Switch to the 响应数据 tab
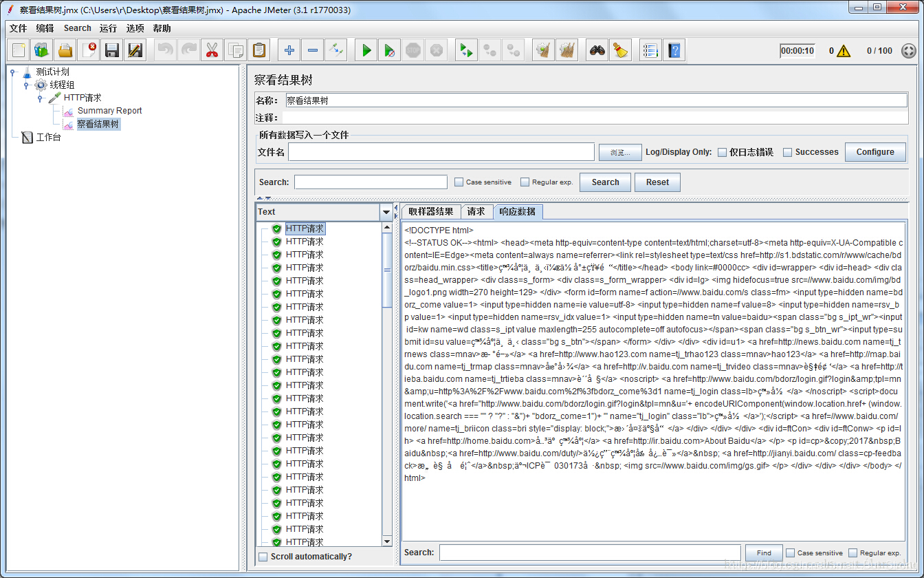Viewport: 924px width, 578px height. click(x=518, y=212)
